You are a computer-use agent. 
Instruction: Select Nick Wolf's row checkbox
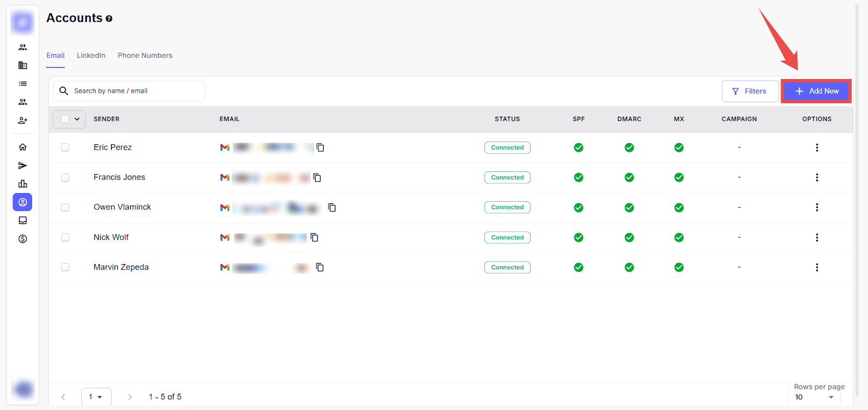(65, 238)
